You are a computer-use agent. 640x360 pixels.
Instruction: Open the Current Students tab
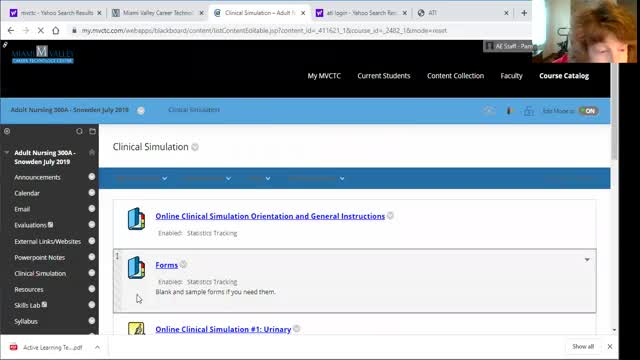click(384, 76)
